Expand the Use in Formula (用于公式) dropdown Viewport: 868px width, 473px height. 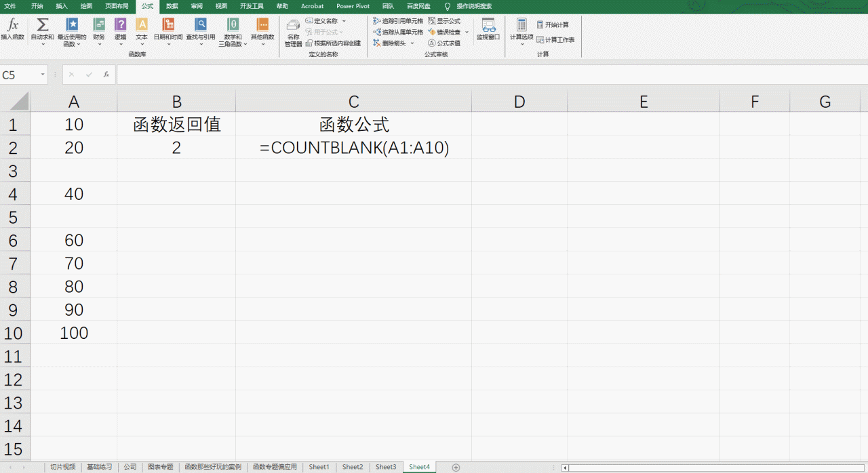(324, 32)
